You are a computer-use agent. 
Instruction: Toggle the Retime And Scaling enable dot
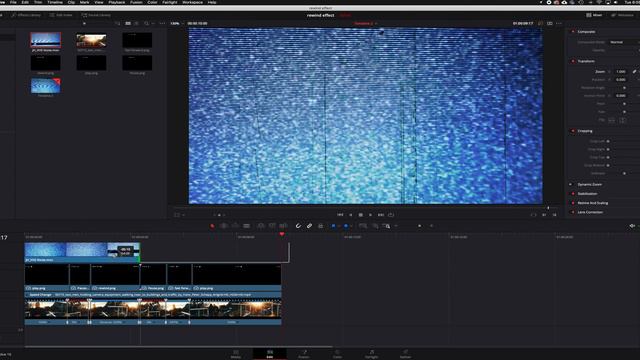[x=573, y=203]
